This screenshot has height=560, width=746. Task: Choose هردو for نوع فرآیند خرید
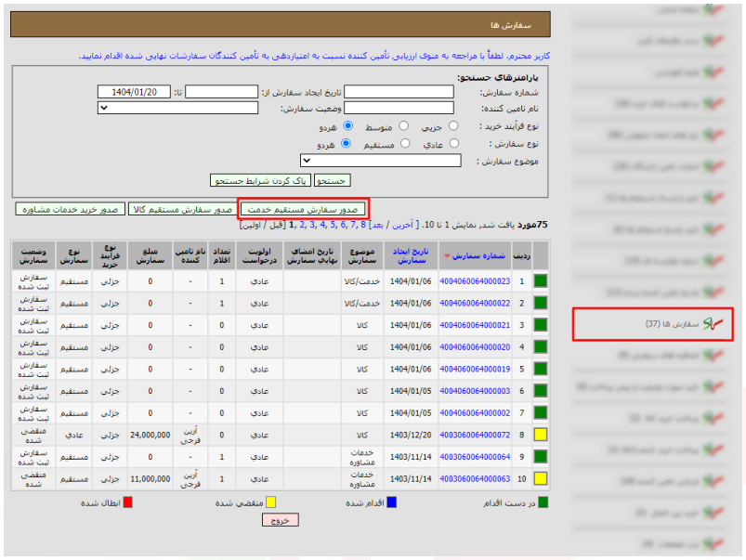click(348, 125)
